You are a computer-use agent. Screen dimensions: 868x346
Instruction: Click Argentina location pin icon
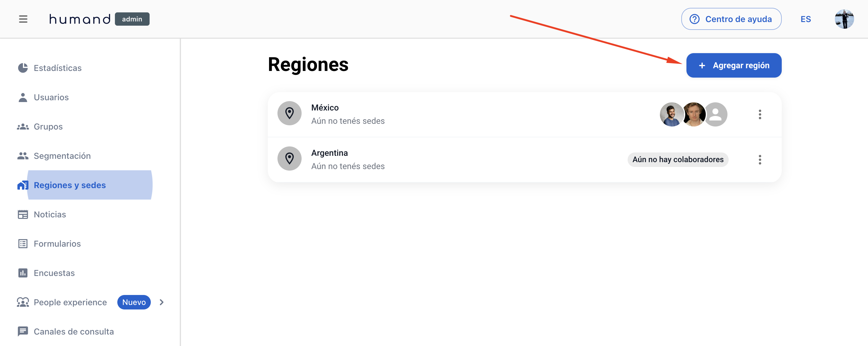pos(289,159)
